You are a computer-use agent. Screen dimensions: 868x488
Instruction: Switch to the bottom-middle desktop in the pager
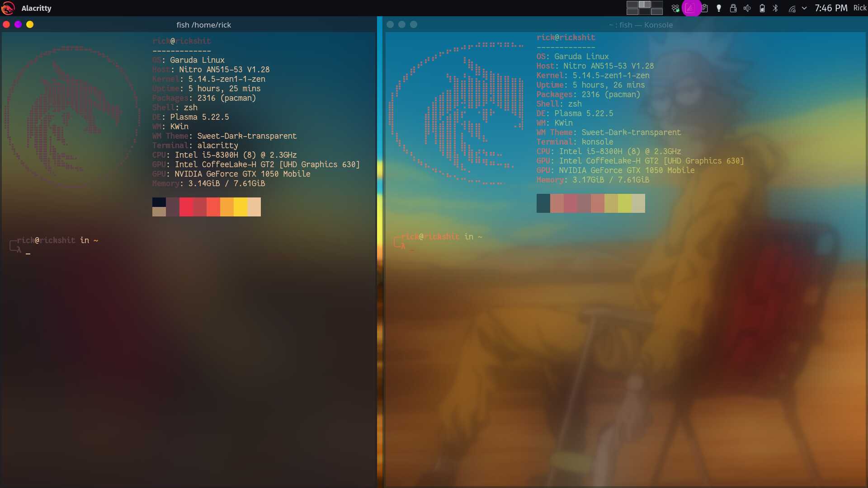pyautogui.click(x=645, y=11)
